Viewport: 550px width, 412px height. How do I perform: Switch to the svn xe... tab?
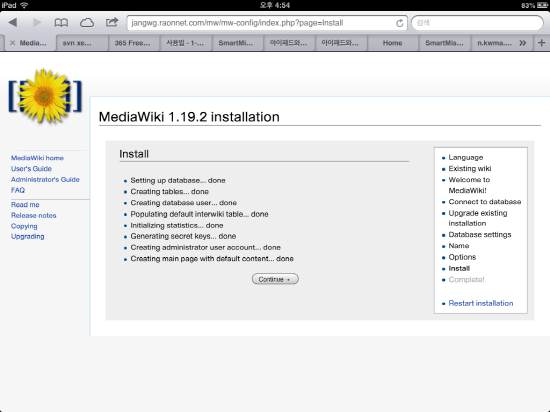82,43
